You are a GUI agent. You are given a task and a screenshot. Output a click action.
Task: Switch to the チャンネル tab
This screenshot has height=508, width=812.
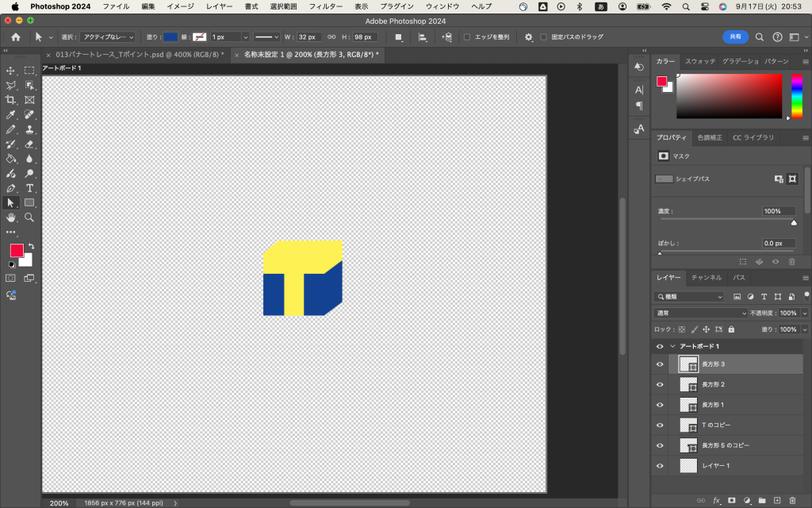[x=706, y=278]
